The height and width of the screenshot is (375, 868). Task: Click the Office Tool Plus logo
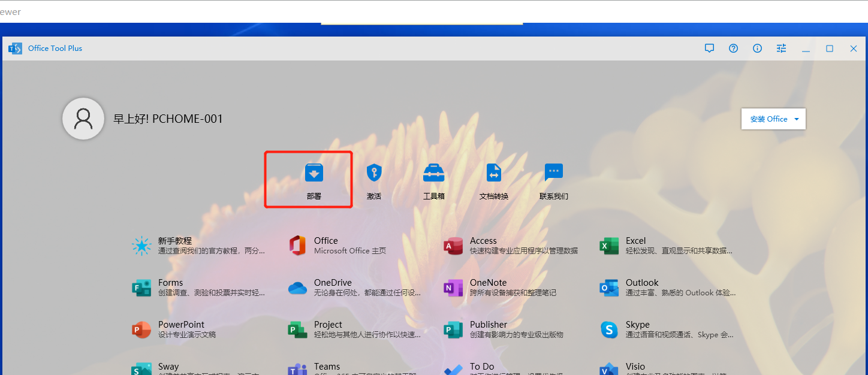click(15, 49)
